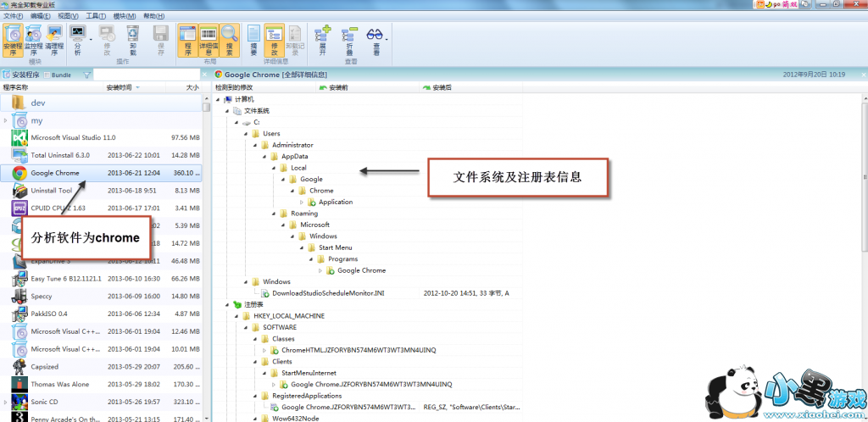Select the PakkISO 0.4 icon
The width and height of the screenshot is (868, 422).
tap(19, 314)
